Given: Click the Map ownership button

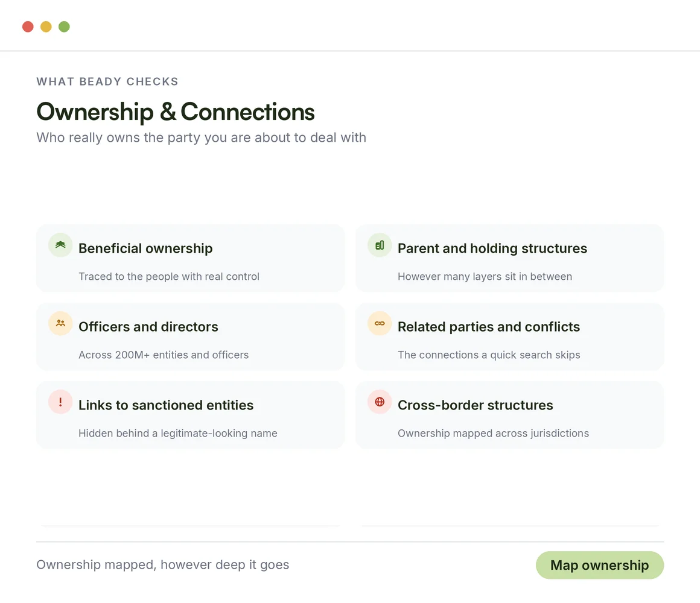Looking at the screenshot, I should pos(600,565).
